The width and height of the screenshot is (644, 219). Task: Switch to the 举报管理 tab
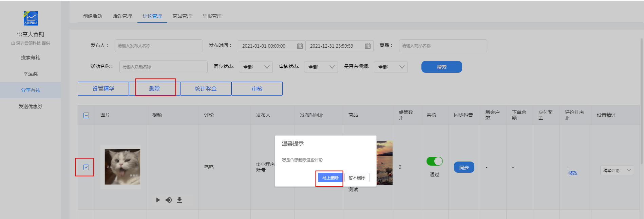coord(212,16)
